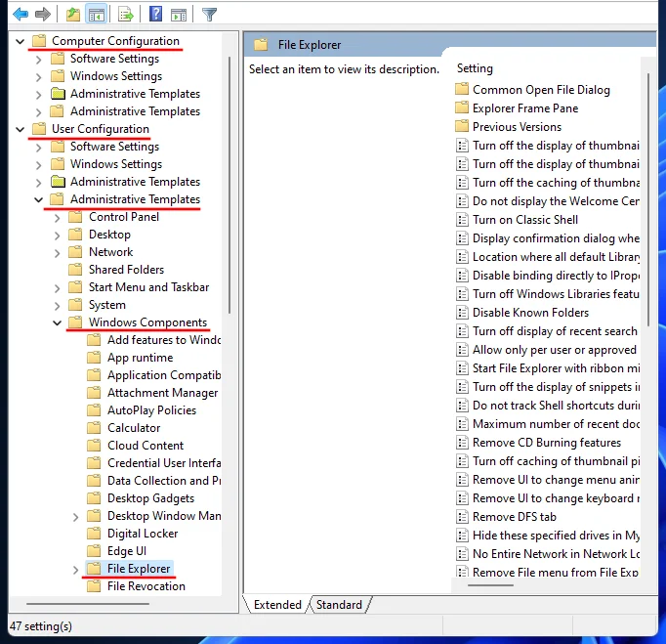Click the Up One Level folder icon

[73, 14]
